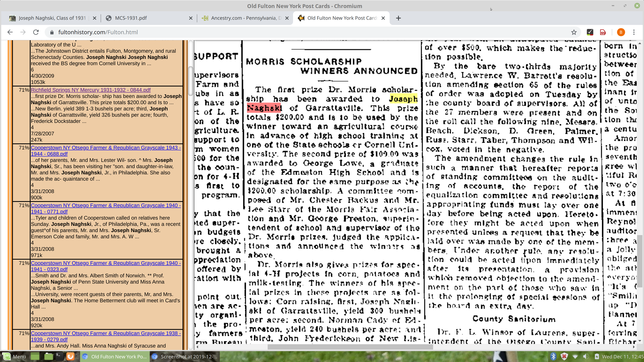Open the file manager taskbar icon
Viewport: 644px width, 362px height.
point(49,357)
